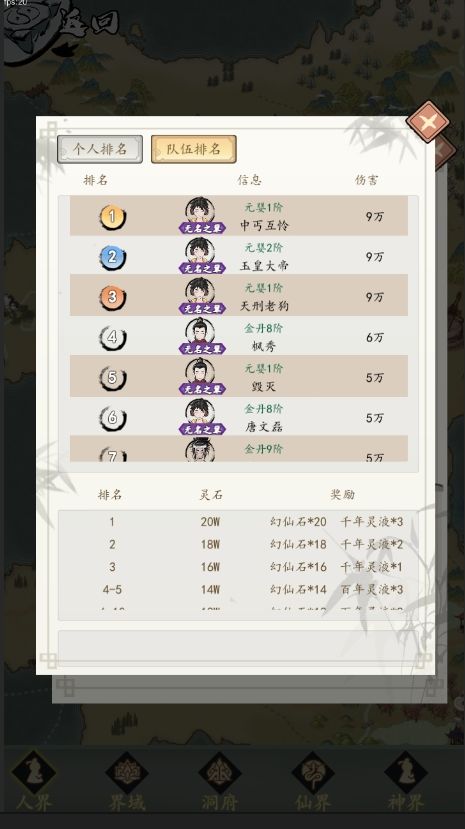Tap the ink-circle rank 5 badge
Screen dimensions: 465x829
(x=112, y=377)
